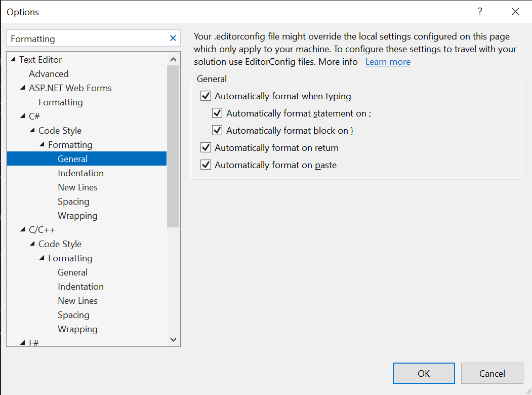Image resolution: width=532 pixels, height=395 pixels.
Task: Select the C# tree label
Action: pyautogui.click(x=34, y=116)
